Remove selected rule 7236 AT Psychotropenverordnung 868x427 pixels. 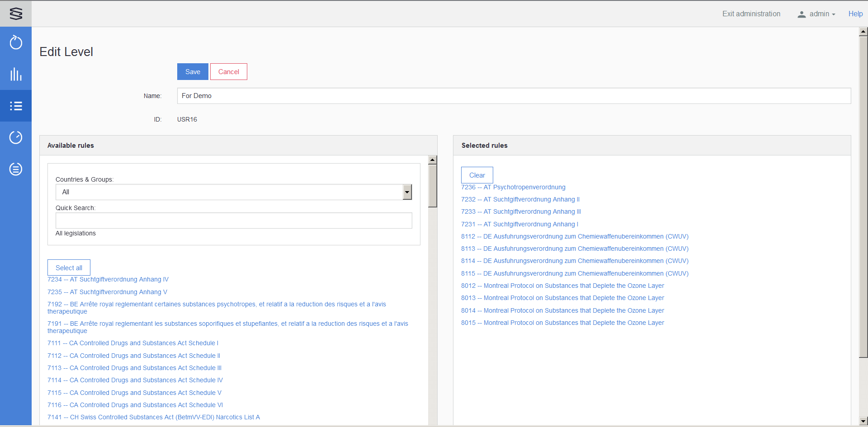tap(513, 187)
